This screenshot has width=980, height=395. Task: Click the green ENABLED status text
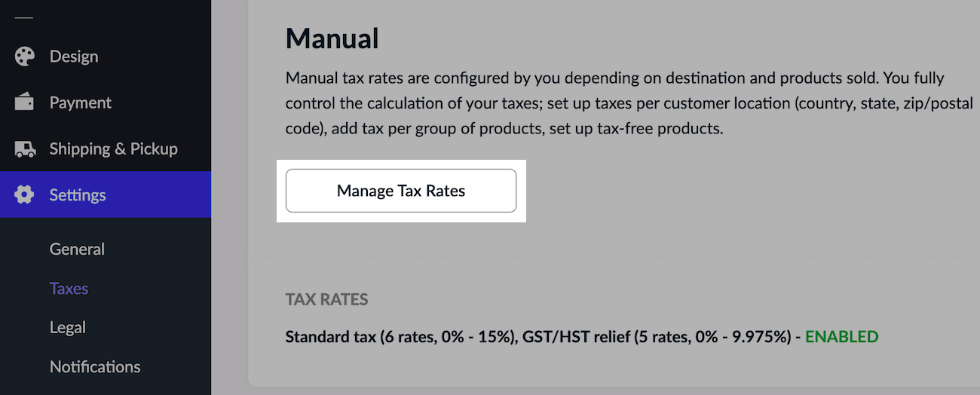click(x=841, y=337)
